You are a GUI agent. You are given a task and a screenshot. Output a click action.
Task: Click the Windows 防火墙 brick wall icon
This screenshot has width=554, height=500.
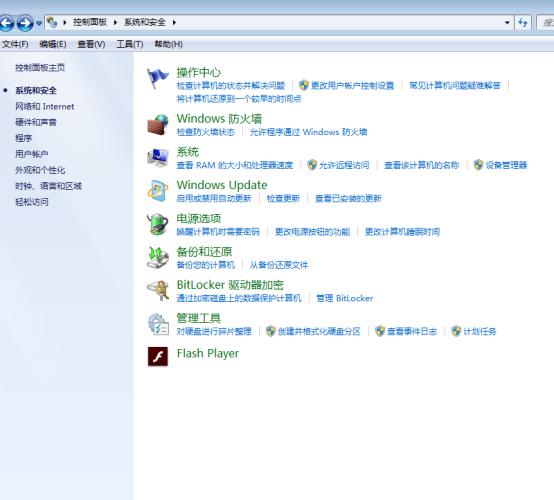coord(158,124)
